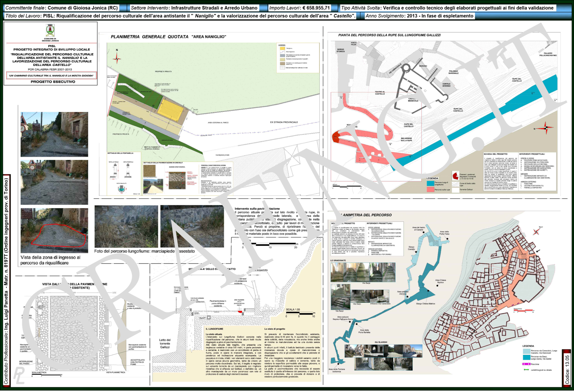The height and width of the screenshot is (392, 574).
Task: Click the magenta Panchine legend symbol
Action: tap(526, 364)
